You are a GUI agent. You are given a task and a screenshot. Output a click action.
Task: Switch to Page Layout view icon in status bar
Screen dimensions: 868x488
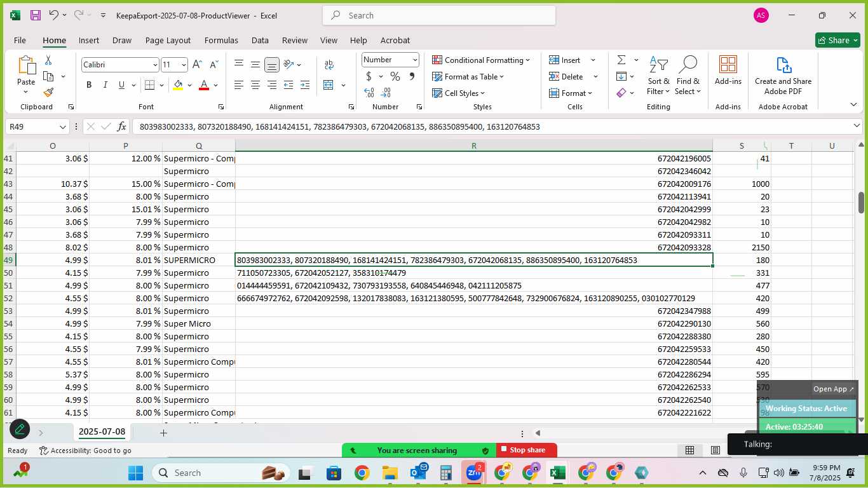(715, 451)
